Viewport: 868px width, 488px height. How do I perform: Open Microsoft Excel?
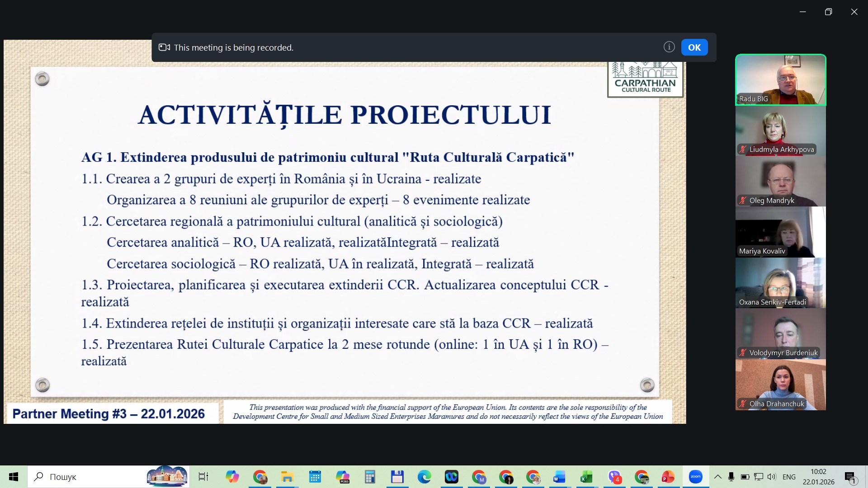click(x=586, y=477)
